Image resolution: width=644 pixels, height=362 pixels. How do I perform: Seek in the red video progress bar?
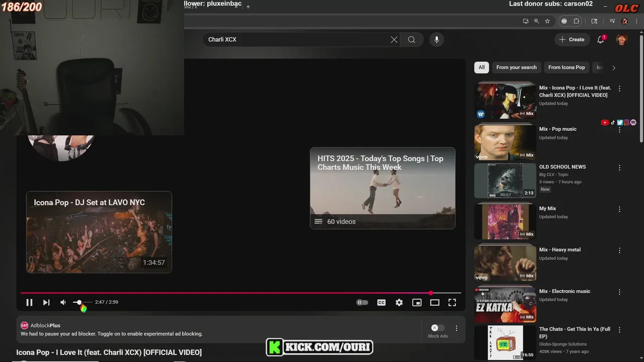240,293
